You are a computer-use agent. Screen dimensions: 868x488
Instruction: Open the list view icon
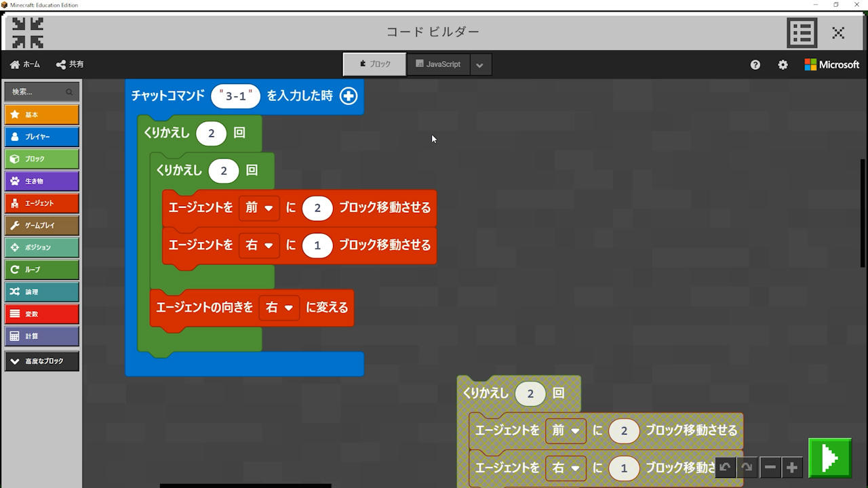(x=802, y=33)
